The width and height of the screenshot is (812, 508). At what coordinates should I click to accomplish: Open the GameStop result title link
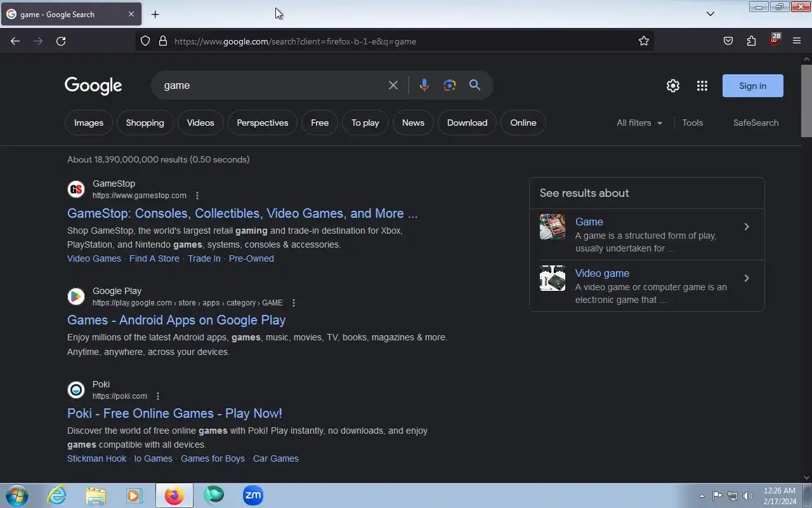coord(242,213)
